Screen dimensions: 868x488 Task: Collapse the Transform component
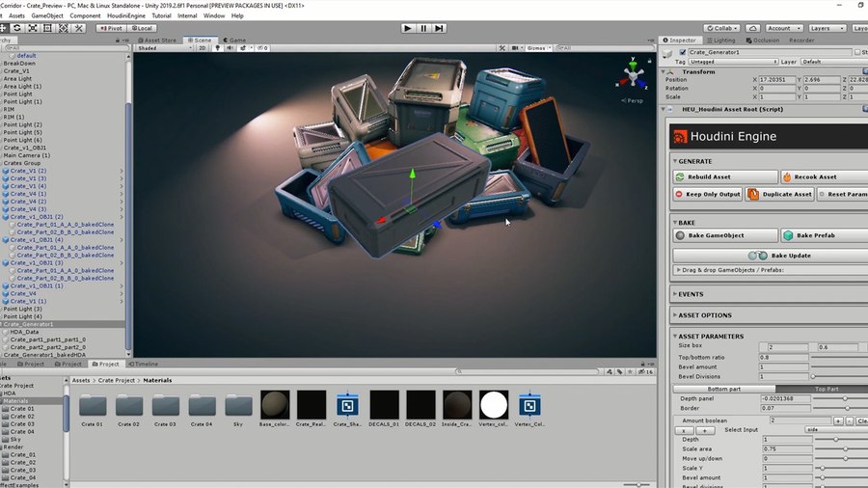point(664,72)
